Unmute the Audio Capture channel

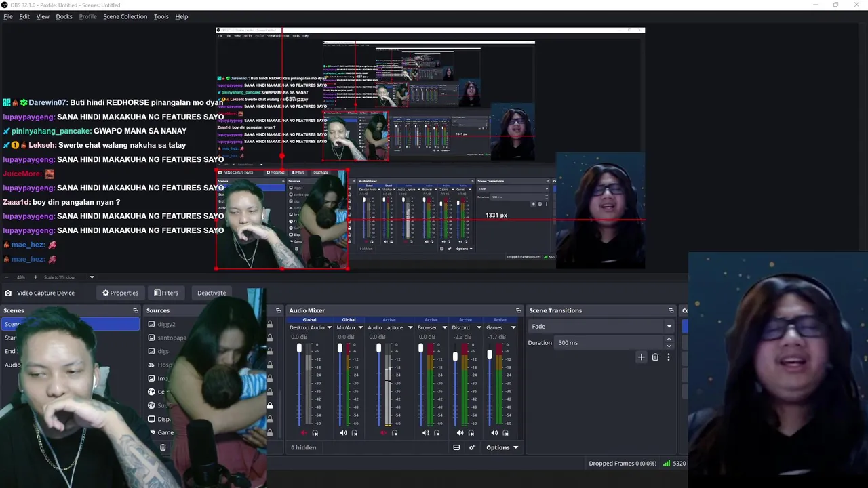(x=383, y=433)
